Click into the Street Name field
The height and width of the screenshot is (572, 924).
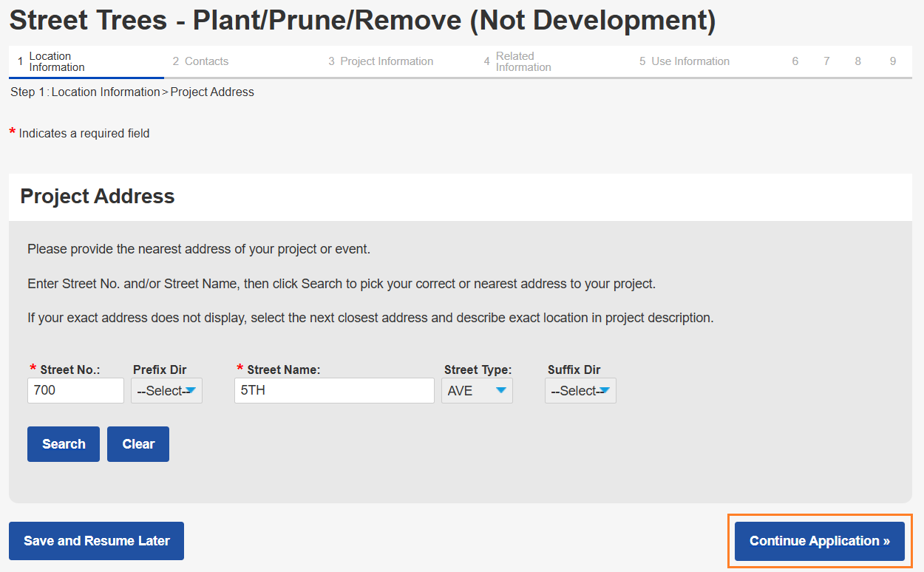[x=334, y=391]
